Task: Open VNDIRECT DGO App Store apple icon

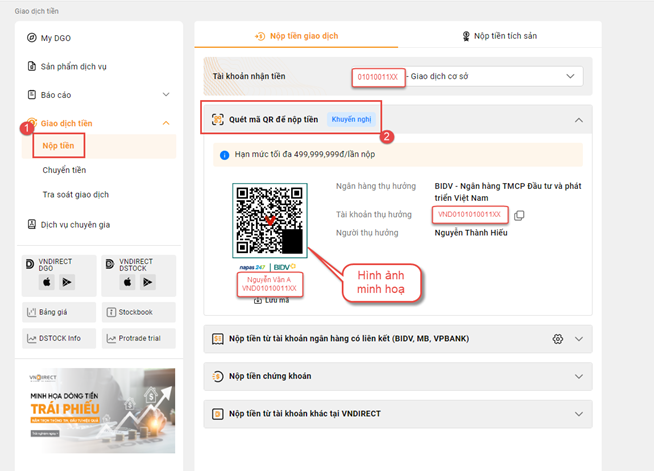Action: (47, 282)
